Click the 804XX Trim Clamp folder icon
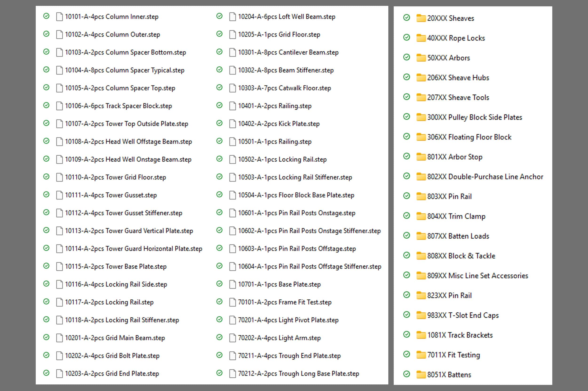The width and height of the screenshot is (588, 391). [x=421, y=216]
